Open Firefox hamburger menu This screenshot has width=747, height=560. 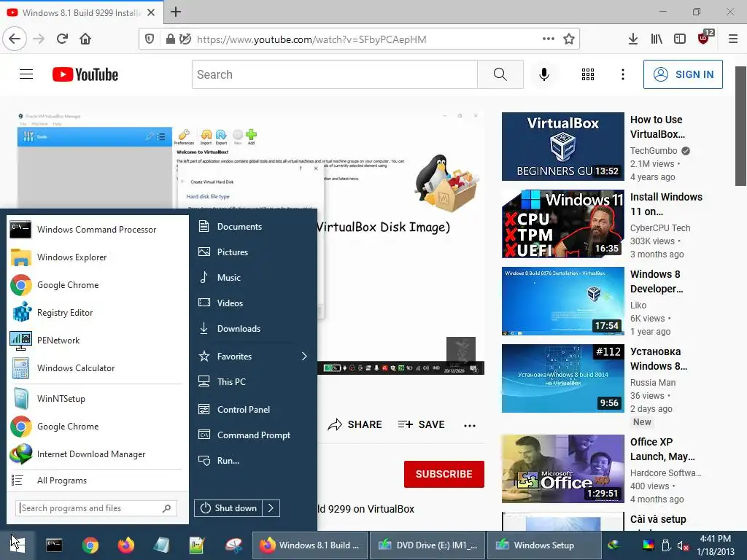(732, 39)
